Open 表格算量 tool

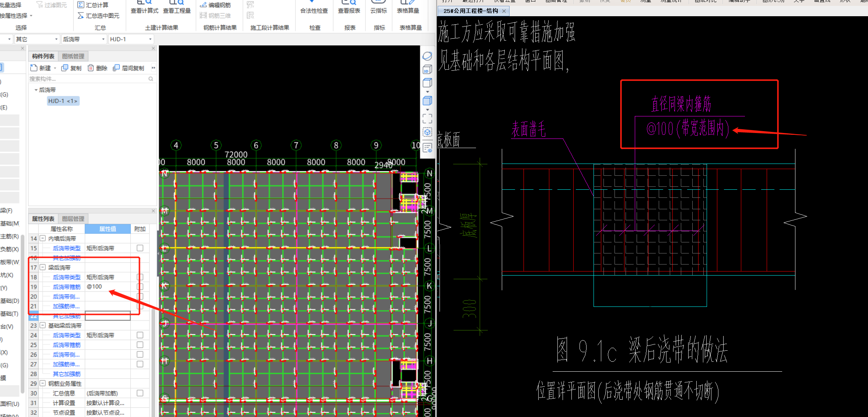pyautogui.click(x=408, y=7)
